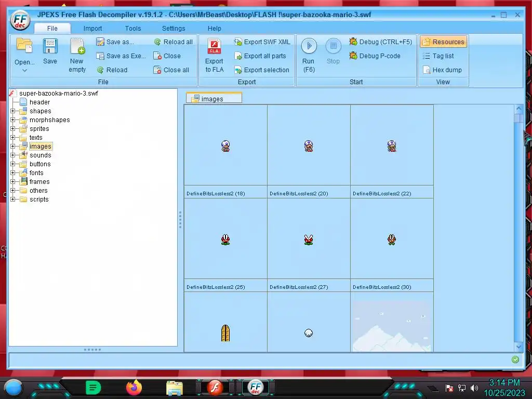
Task: Start Debug P-code
Action: pos(375,56)
